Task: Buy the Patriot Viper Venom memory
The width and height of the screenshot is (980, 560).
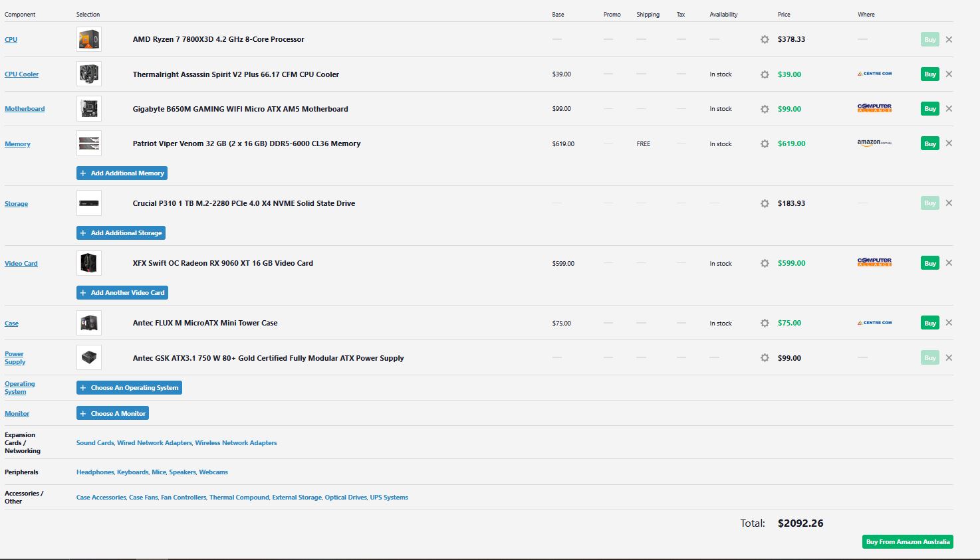Action: click(x=930, y=143)
